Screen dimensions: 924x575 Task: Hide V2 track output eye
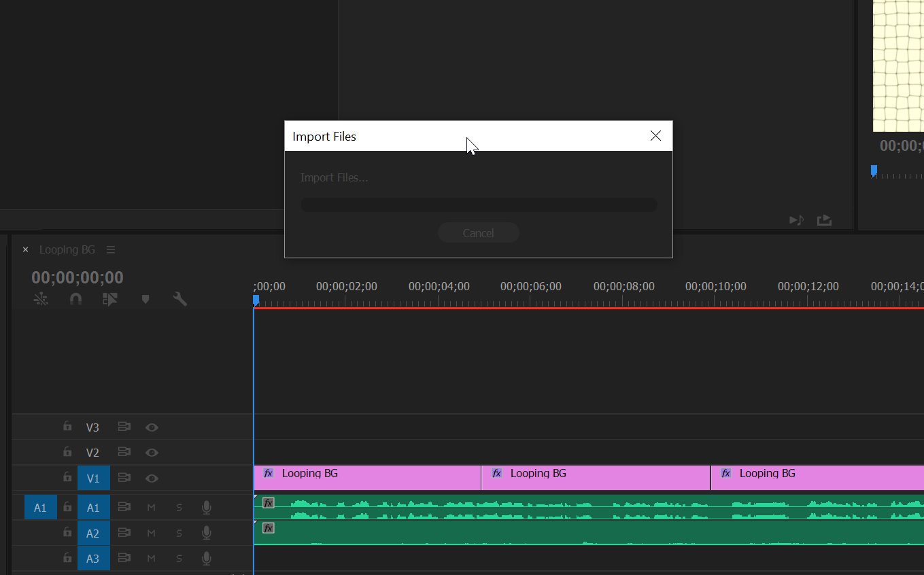[152, 453]
